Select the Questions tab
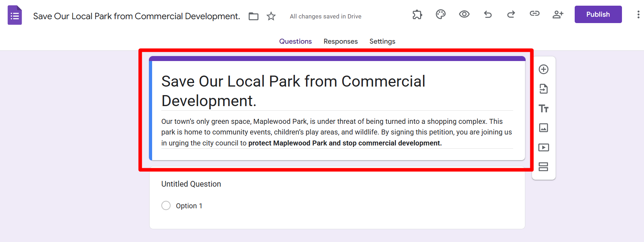Image resolution: width=644 pixels, height=242 pixels. tap(295, 42)
